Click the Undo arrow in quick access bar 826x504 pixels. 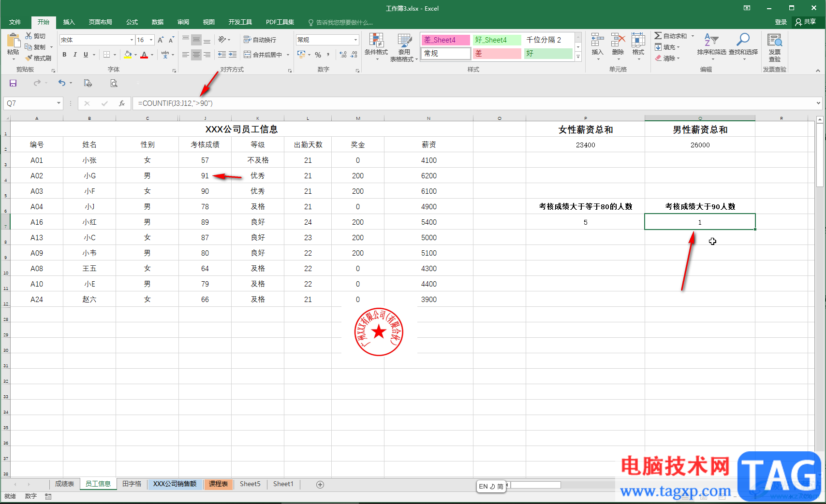pyautogui.click(x=62, y=83)
